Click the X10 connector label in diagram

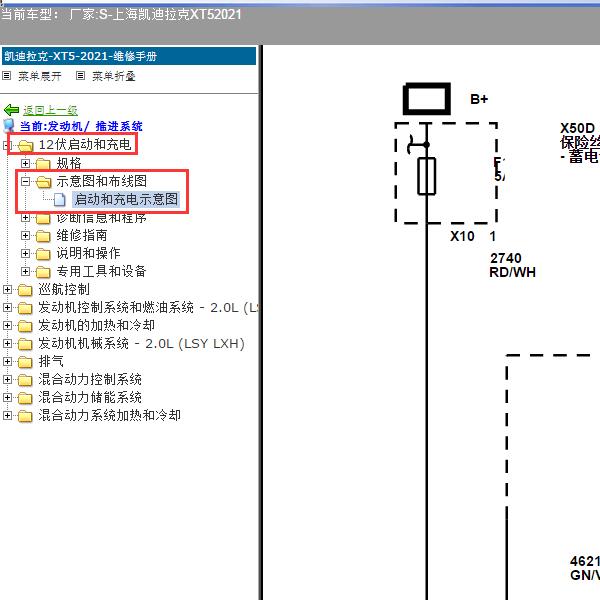click(x=462, y=236)
